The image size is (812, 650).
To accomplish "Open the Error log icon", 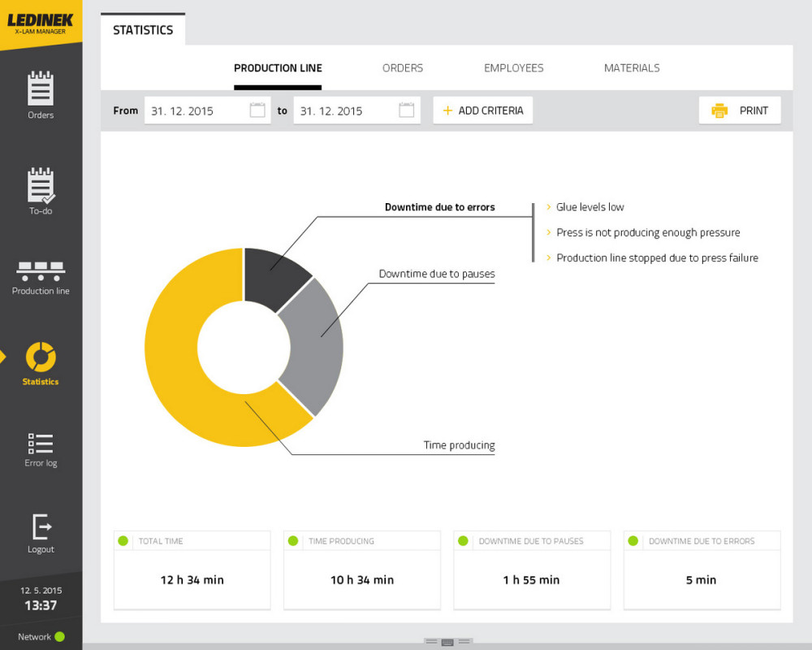I will [41, 443].
